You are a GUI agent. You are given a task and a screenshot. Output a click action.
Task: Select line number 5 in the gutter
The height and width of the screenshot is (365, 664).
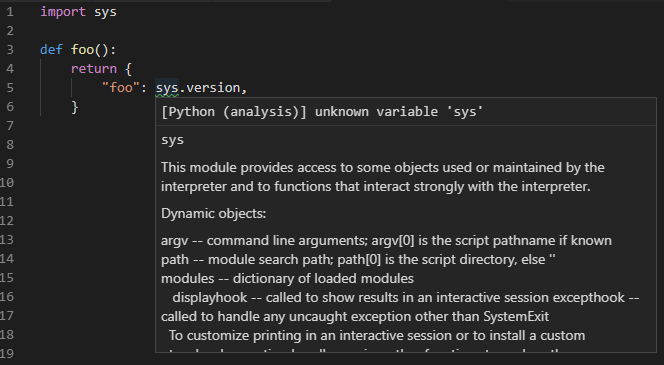(x=10, y=88)
